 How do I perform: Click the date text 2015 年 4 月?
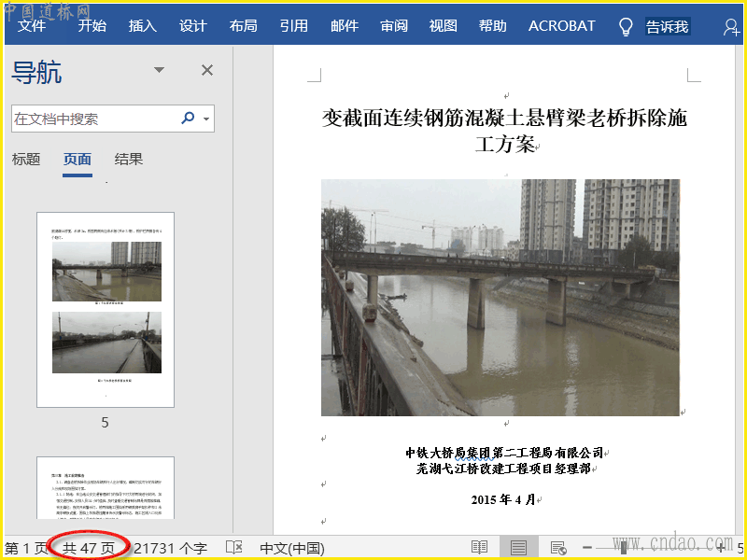[x=503, y=499]
